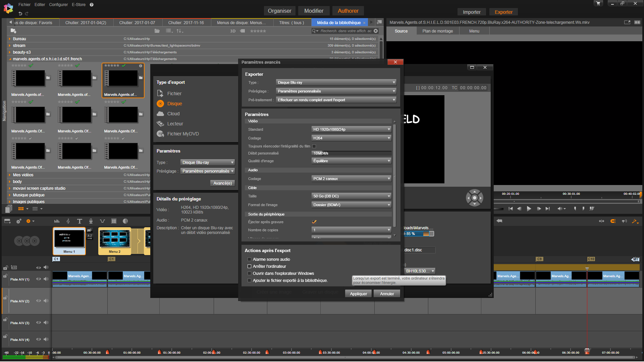Image resolution: width=644 pixels, height=362 pixels.
Task: Check 'Alarme sonore audio'
Action: [249, 259]
